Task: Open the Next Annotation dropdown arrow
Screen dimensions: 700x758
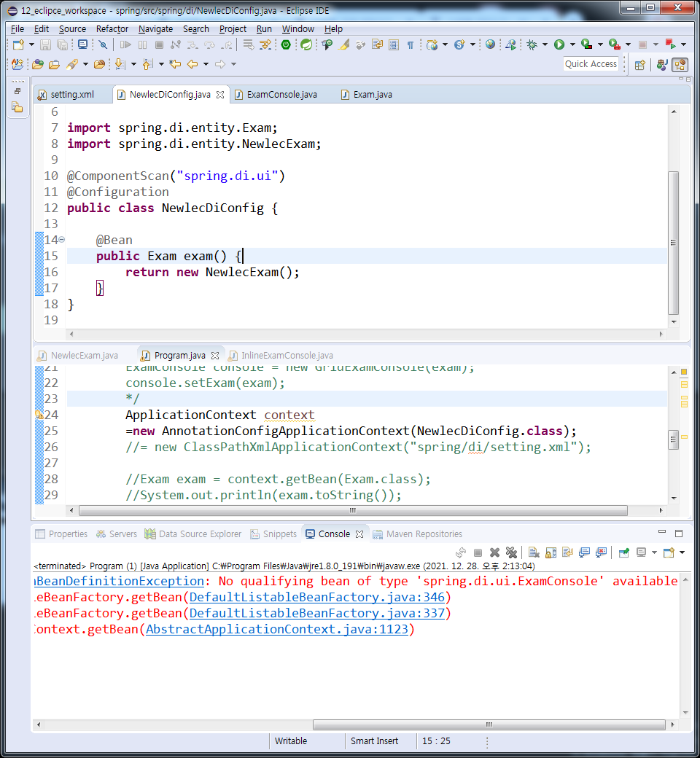Action: pyautogui.click(x=133, y=64)
